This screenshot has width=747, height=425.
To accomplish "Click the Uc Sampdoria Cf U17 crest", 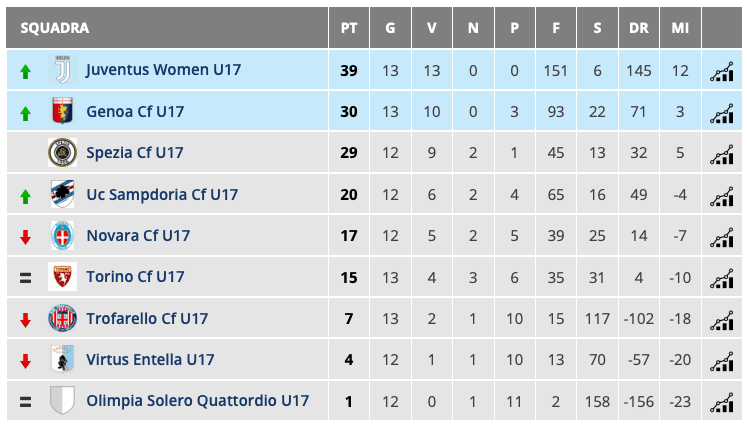I will (62, 194).
